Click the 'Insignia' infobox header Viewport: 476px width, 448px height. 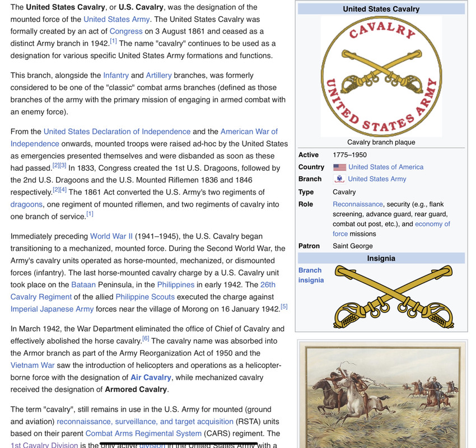click(381, 258)
